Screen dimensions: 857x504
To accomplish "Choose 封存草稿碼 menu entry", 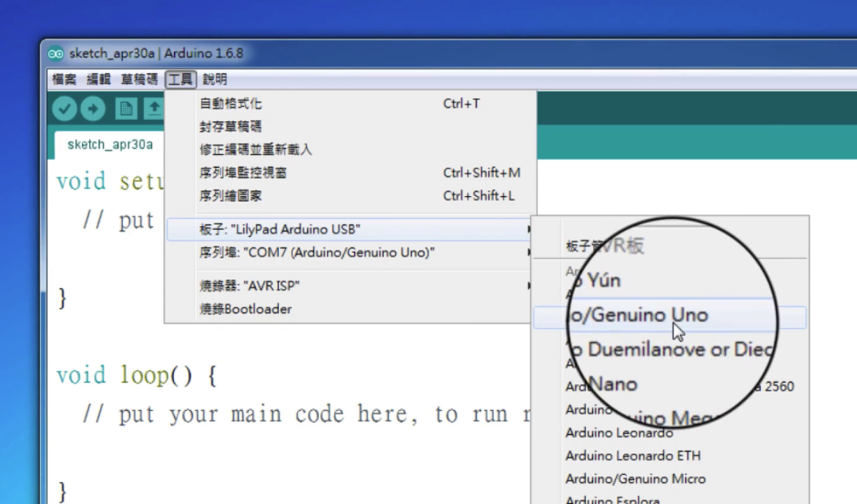I will tap(350, 126).
